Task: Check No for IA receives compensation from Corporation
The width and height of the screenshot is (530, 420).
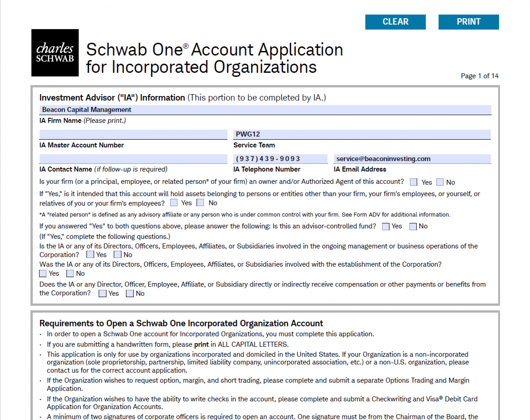Action: coord(130,293)
